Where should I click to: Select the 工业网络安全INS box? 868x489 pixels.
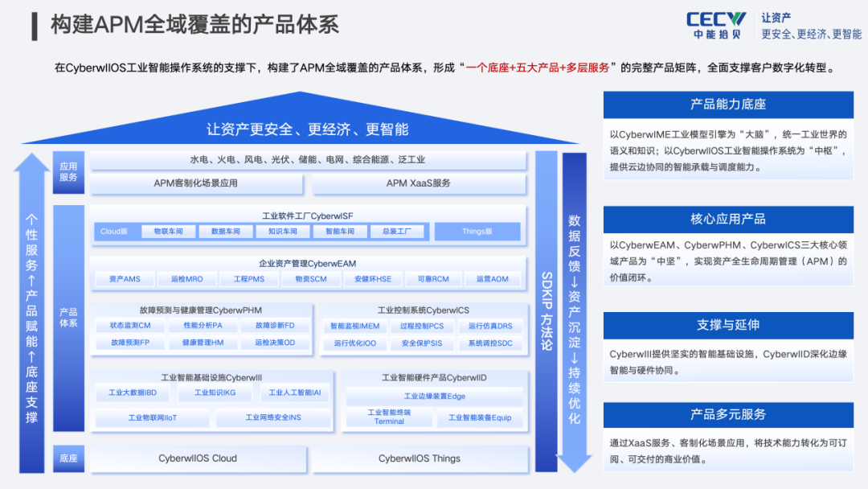[273, 417]
